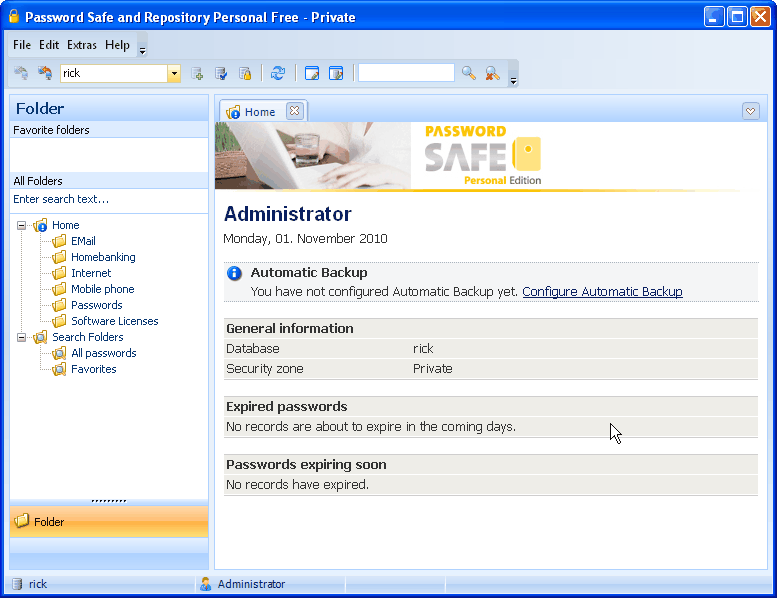The image size is (777, 598).
Task: Select the All passwords search folder
Action: tap(104, 353)
